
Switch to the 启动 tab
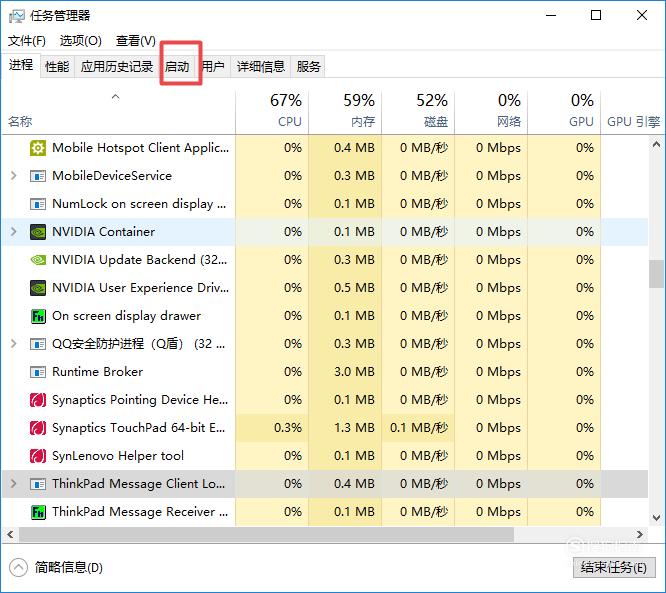point(177,67)
